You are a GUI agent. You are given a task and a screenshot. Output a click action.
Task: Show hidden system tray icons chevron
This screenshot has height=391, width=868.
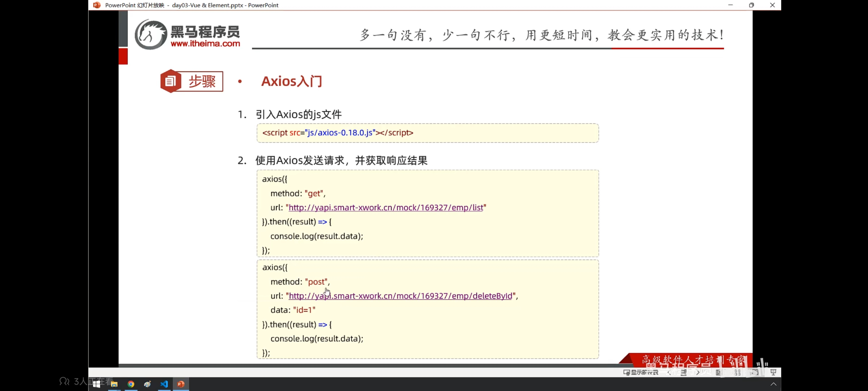pos(773,384)
